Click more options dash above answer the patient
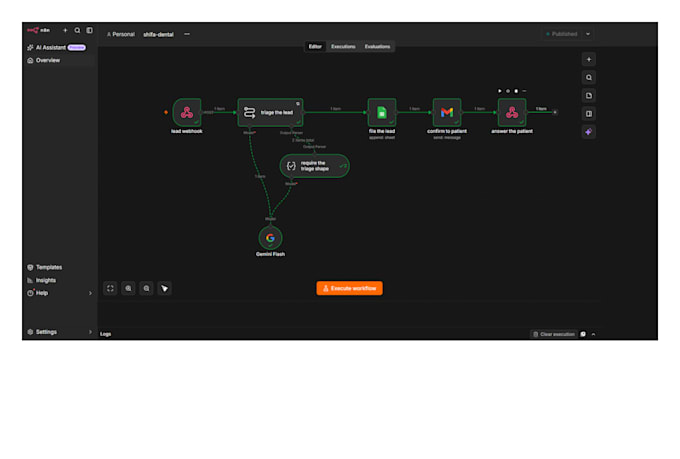This screenshot has width=680, height=459. coord(524,91)
